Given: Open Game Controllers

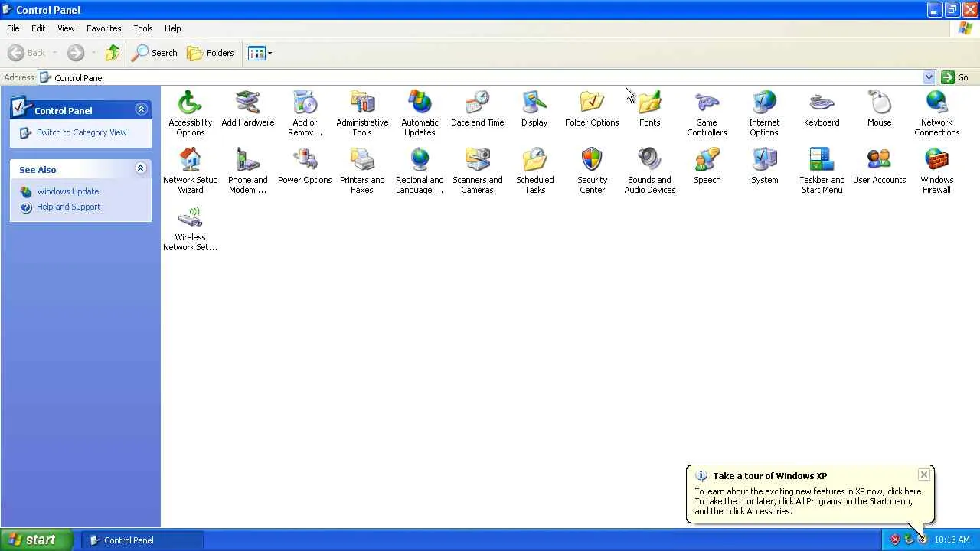Looking at the screenshot, I should [707, 112].
